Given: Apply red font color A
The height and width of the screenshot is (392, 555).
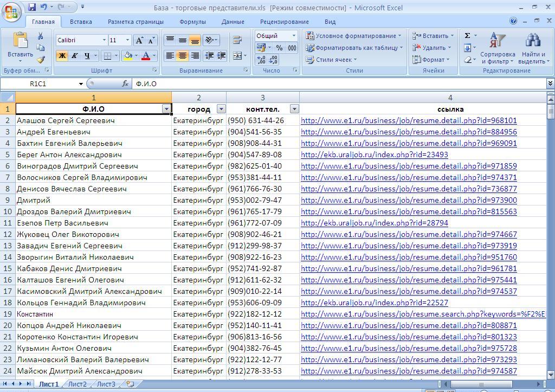Looking at the screenshot, I should pos(145,56).
